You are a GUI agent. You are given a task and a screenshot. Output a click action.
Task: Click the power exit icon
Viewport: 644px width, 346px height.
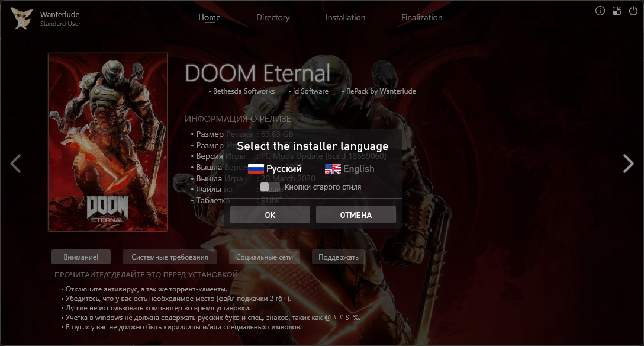pyautogui.click(x=633, y=11)
